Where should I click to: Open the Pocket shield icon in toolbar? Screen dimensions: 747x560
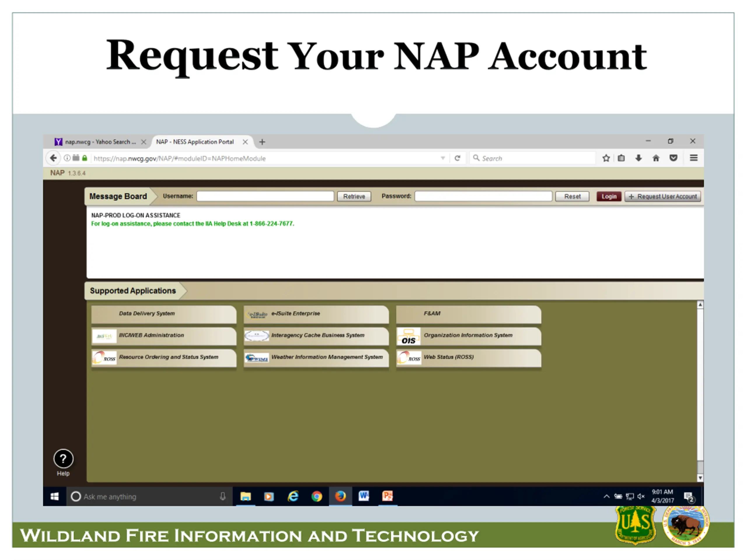673,158
